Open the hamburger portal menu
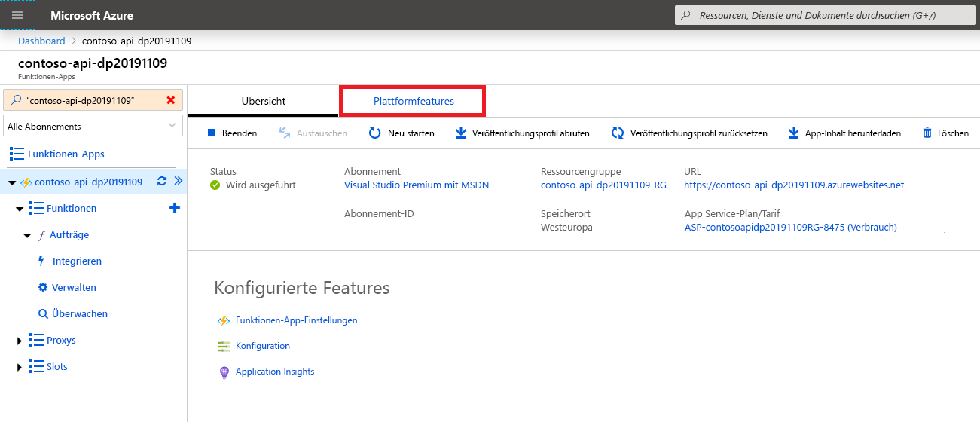Viewport: 980px width, 422px height. click(x=17, y=15)
